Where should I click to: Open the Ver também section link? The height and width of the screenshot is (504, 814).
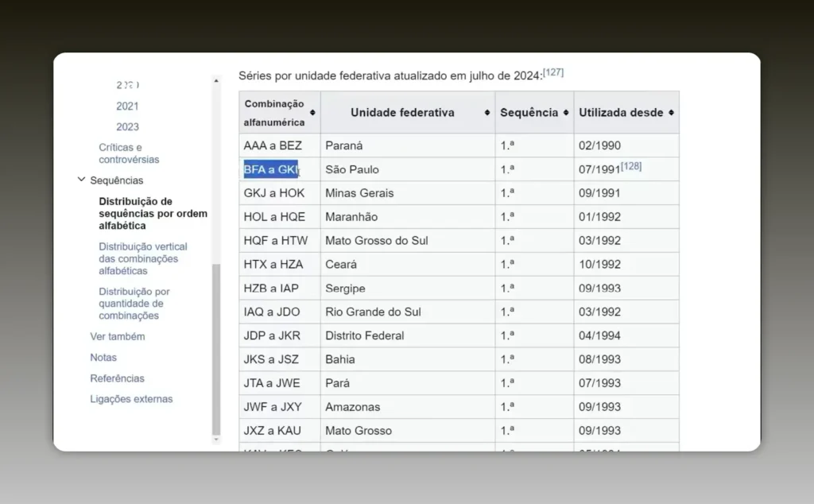pos(118,336)
